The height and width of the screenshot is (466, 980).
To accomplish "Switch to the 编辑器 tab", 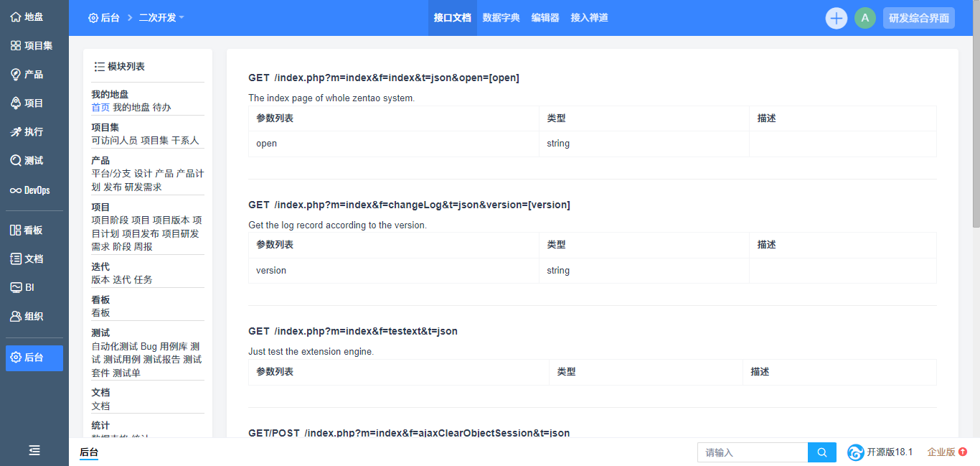I will pos(545,18).
